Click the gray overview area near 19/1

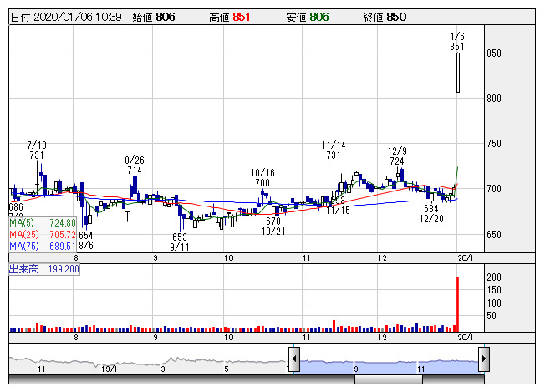point(107,362)
